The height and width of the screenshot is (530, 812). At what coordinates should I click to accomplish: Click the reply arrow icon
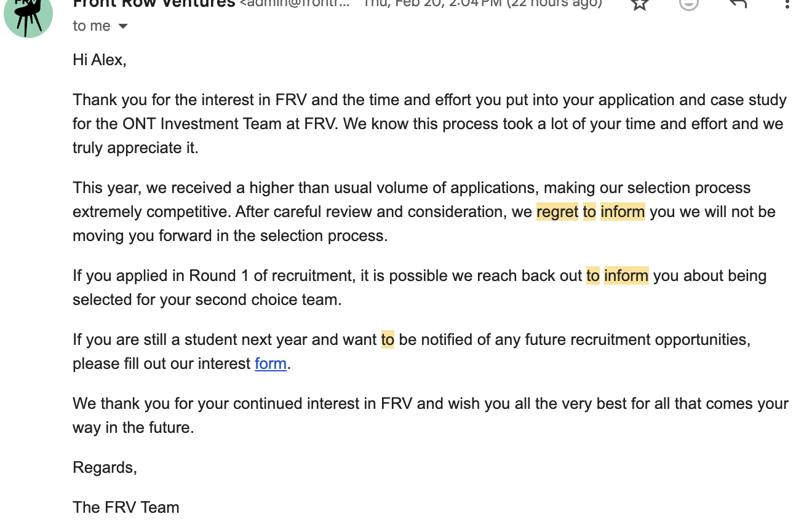click(738, 4)
